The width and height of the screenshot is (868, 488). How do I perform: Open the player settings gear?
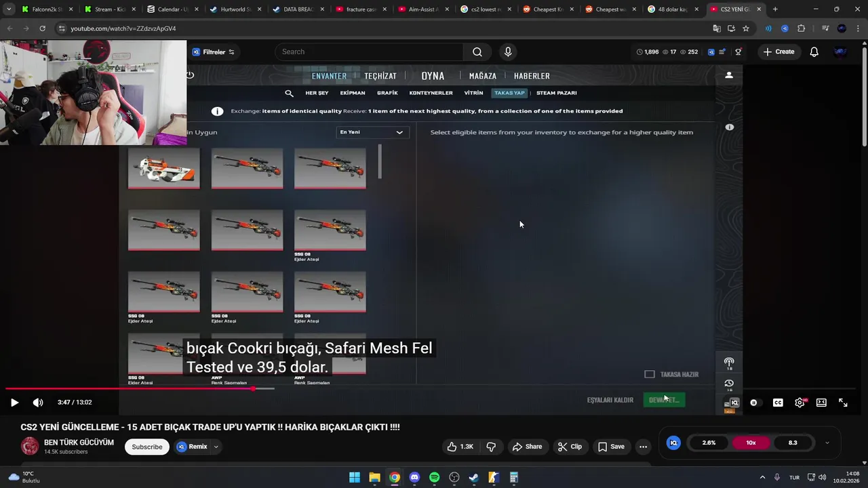800,403
